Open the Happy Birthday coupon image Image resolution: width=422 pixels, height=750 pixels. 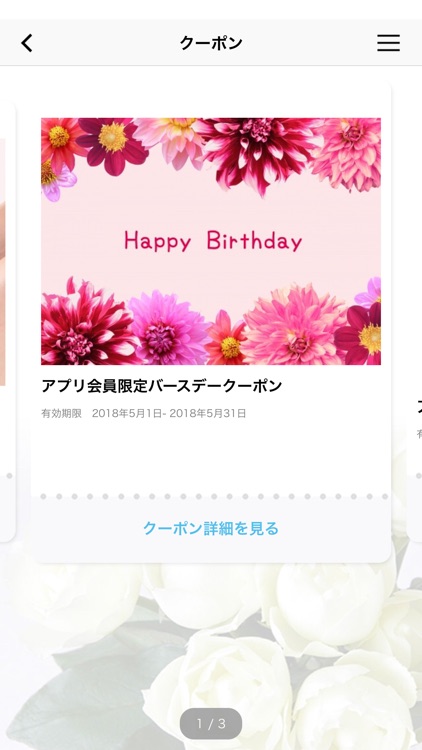(211, 242)
